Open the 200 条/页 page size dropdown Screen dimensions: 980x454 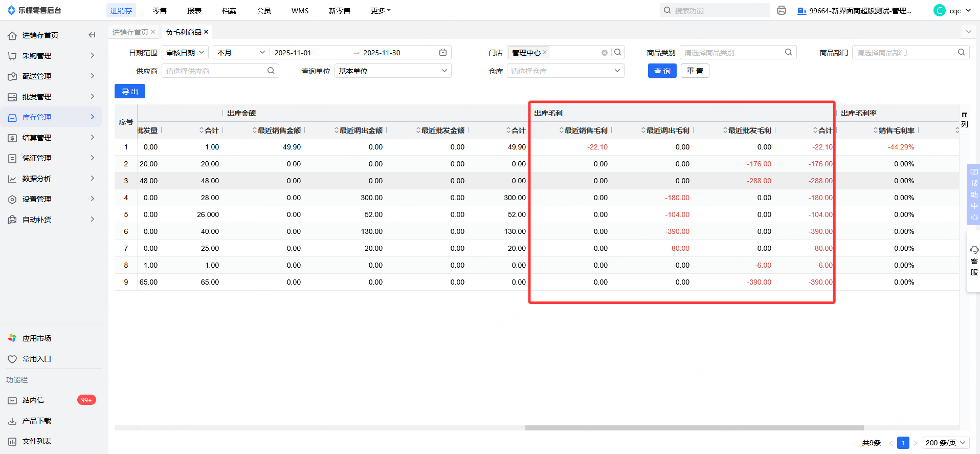[x=945, y=443]
